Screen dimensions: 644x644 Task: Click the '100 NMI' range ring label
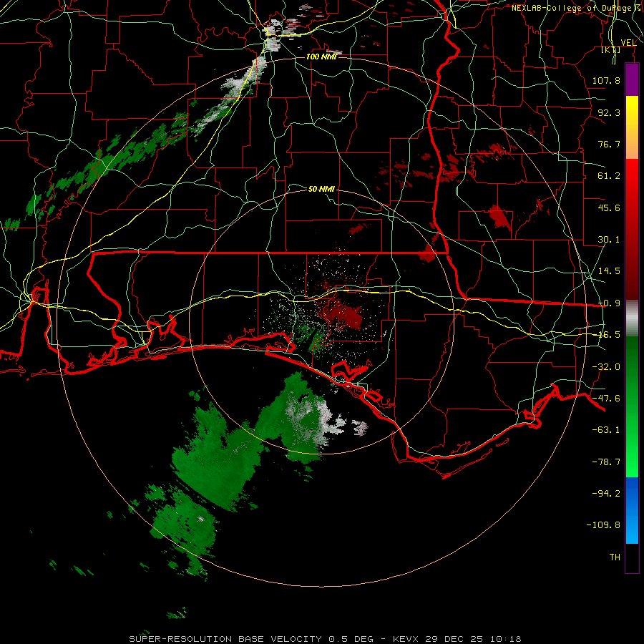tap(321, 57)
